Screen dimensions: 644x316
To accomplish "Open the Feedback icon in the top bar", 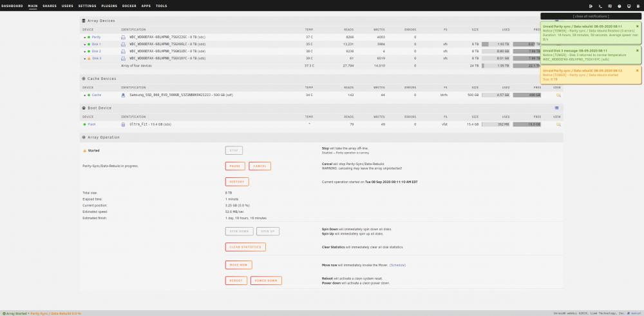I will coord(610,6).
